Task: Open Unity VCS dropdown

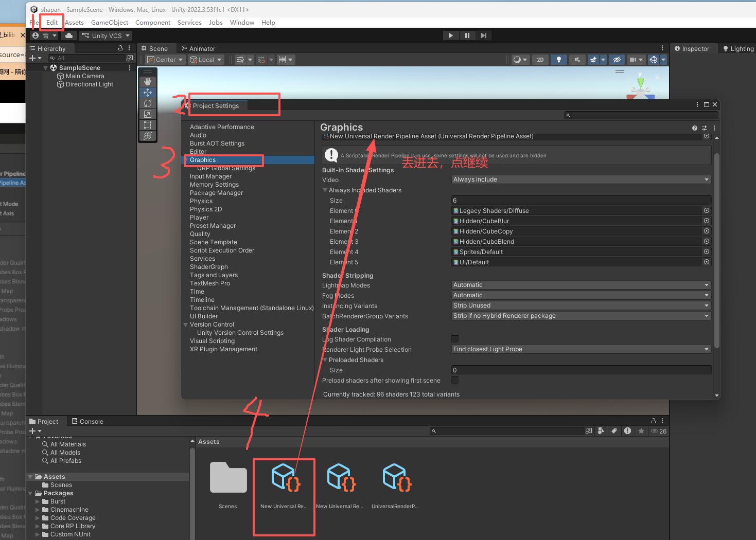Action: tap(106, 35)
